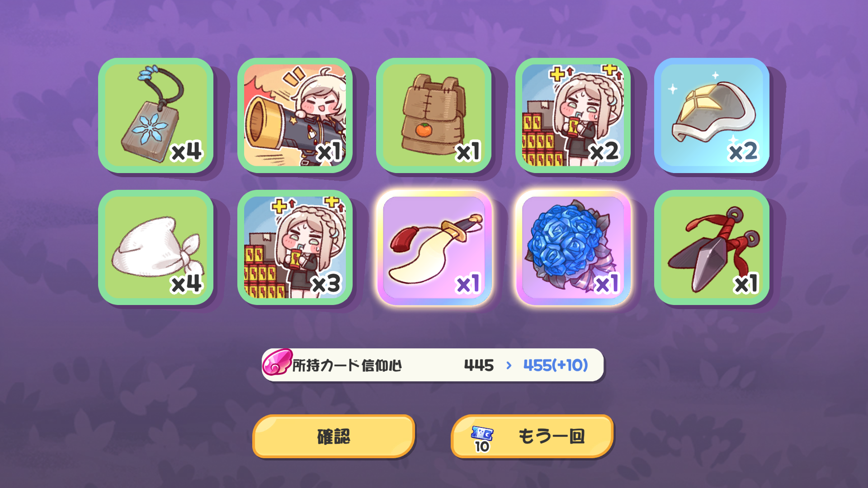Screen dimensions: 868x488
Task: Tap the 455(+10) updated faith value
Action: click(x=556, y=365)
